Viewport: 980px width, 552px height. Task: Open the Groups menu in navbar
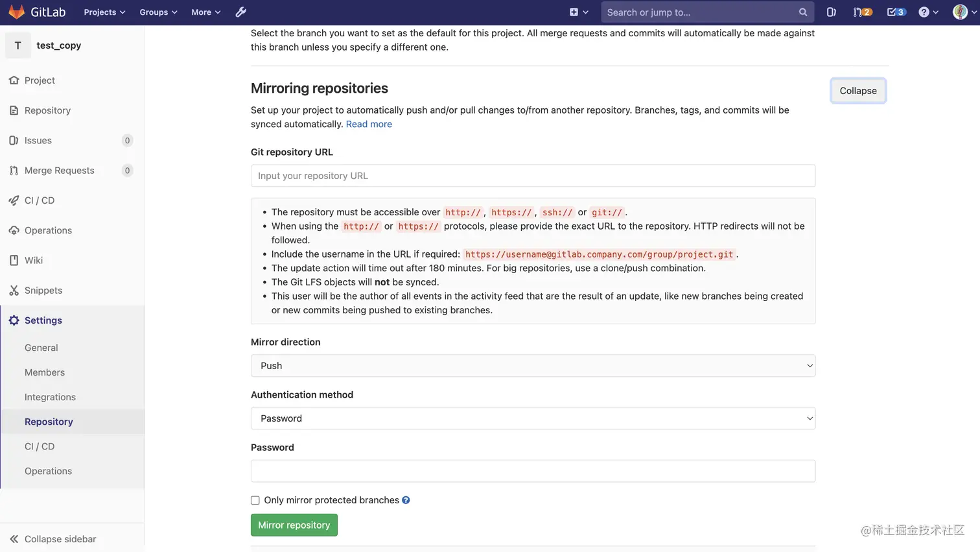[158, 12]
